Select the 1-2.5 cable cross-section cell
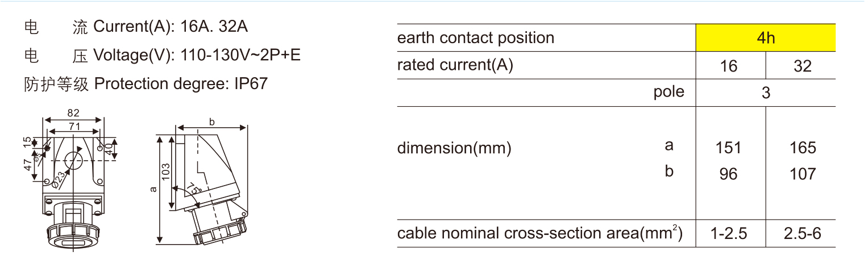The height and width of the screenshot is (277, 868). (728, 233)
